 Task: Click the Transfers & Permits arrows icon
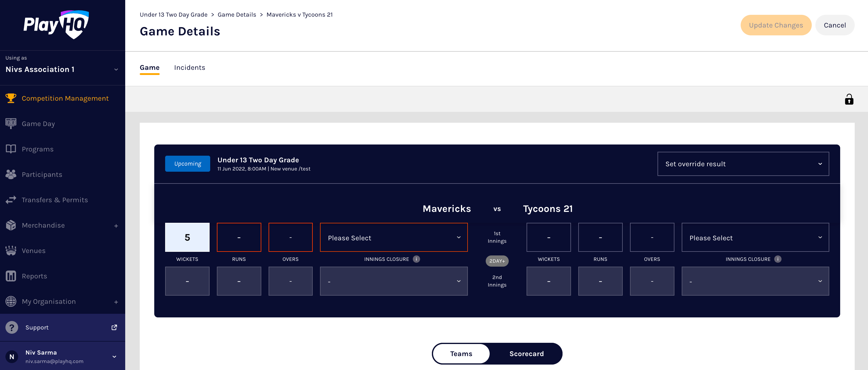11,200
